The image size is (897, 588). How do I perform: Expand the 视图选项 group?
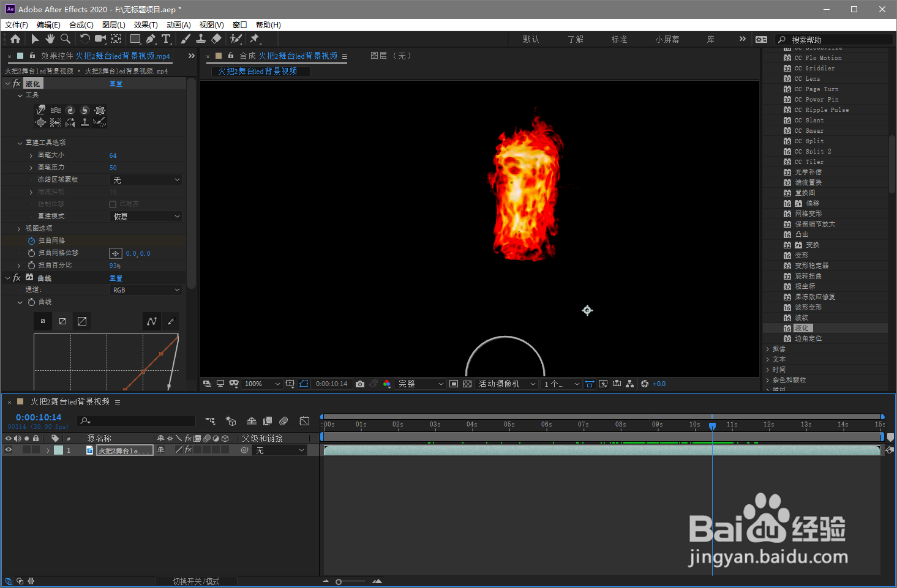click(20, 228)
